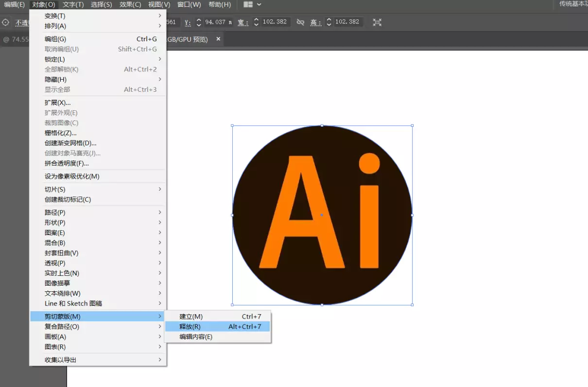Choose Make (建立) clipping mask option
The width and height of the screenshot is (588, 387).
(191, 317)
